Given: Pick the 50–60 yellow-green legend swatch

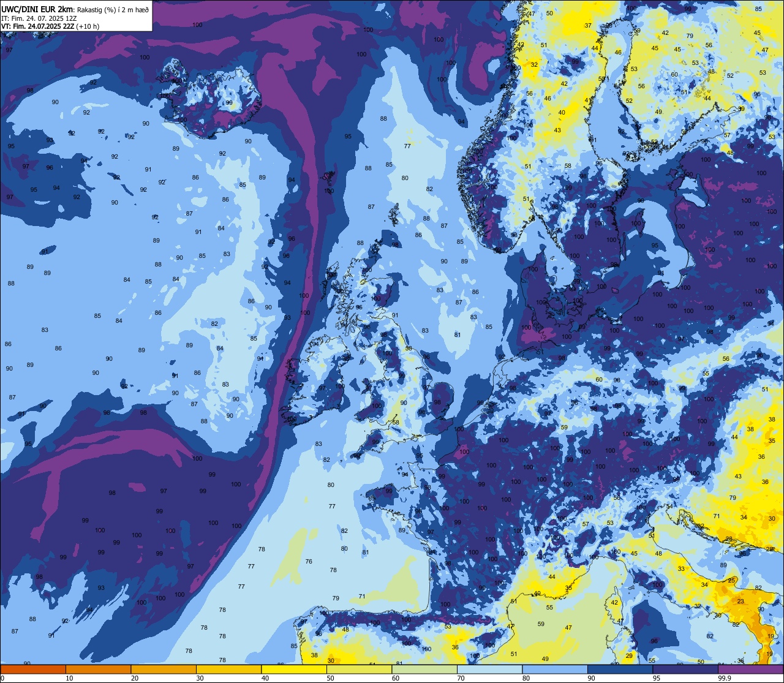Looking at the screenshot, I should point(359,669).
